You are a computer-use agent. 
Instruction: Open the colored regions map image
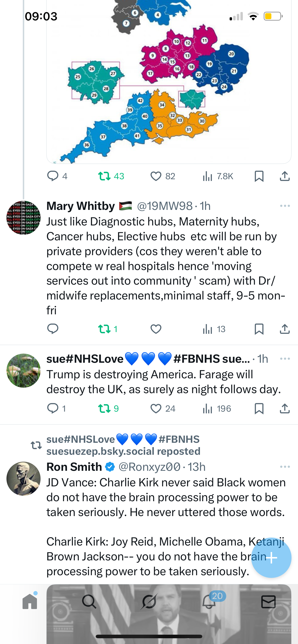pos(169,82)
